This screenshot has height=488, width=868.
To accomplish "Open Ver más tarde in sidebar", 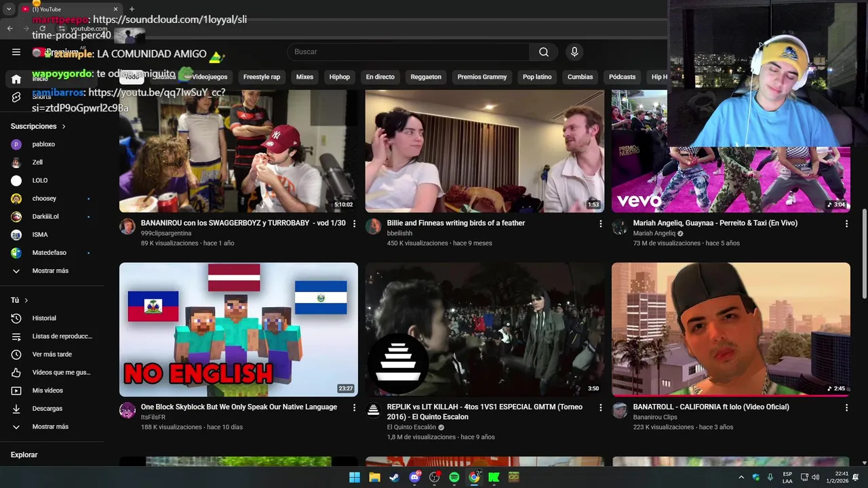I will click(x=52, y=354).
